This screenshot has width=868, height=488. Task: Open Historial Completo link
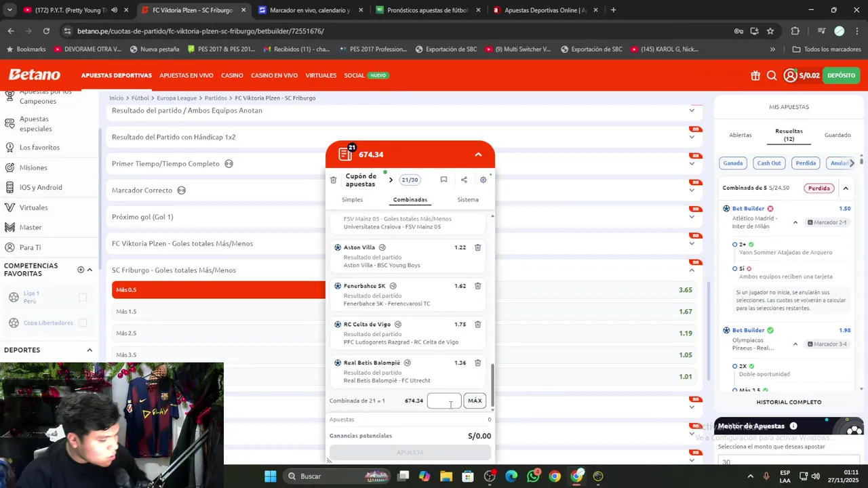tap(789, 402)
